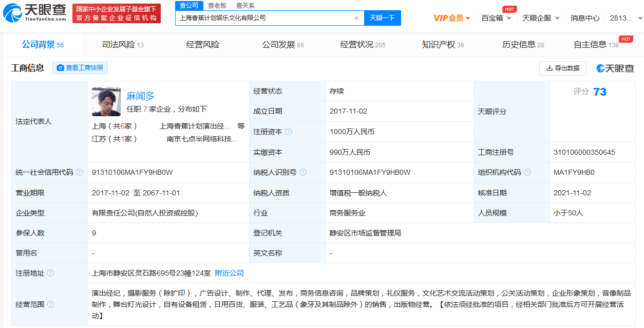Click help icon beside 统一社会信用代码

click(79, 172)
